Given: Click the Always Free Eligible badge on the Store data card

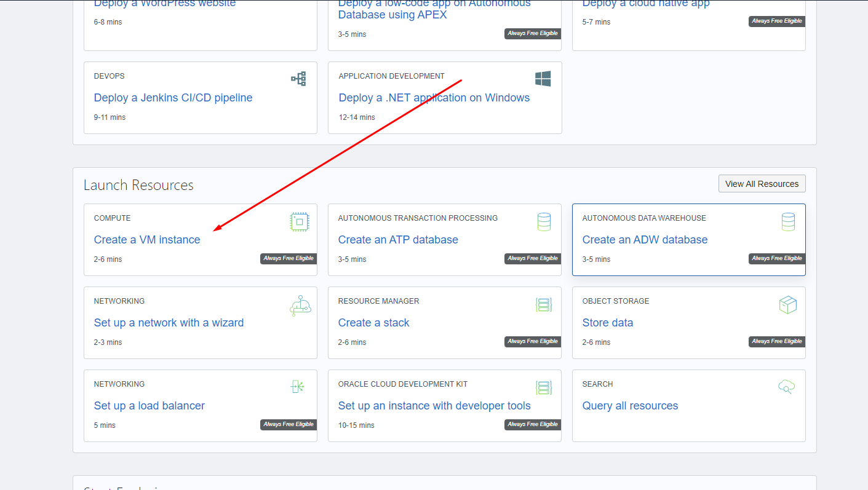Looking at the screenshot, I should [777, 341].
